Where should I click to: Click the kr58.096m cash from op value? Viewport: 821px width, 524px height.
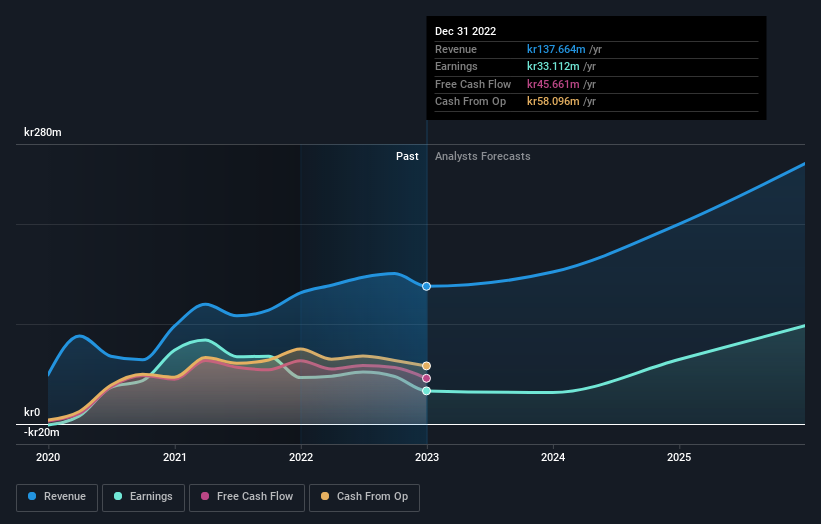pos(553,102)
